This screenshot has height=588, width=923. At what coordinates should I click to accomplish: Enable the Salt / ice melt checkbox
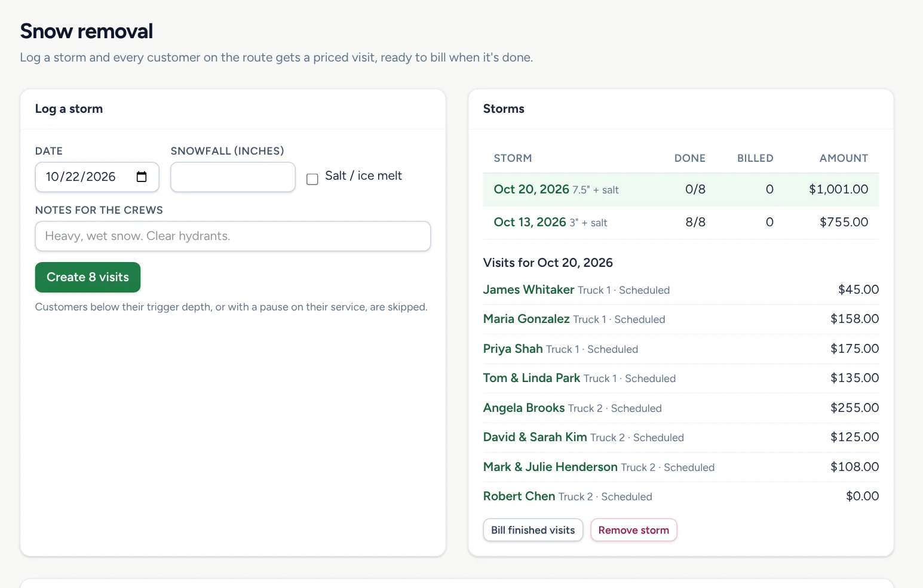(312, 179)
